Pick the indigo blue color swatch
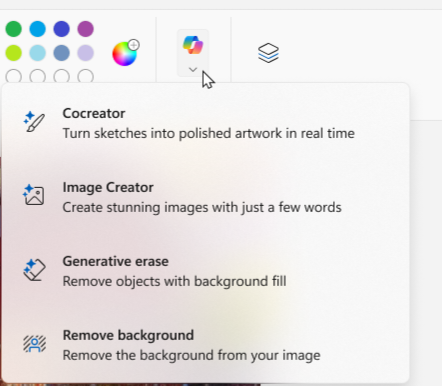442x386 pixels. 62,29
